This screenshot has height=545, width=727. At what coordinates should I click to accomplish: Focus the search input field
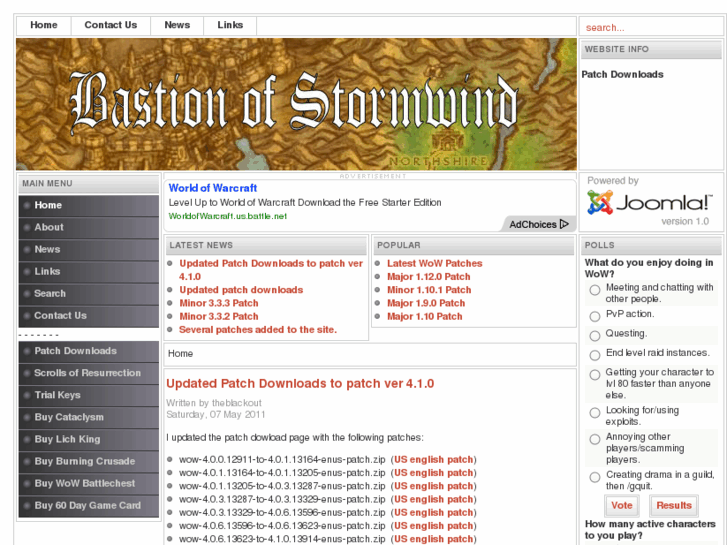coord(650,27)
